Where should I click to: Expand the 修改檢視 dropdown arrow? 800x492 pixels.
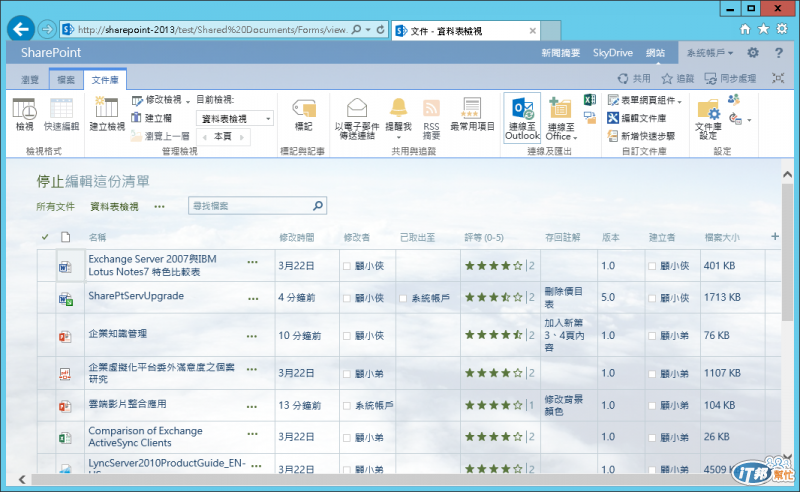click(x=188, y=101)
